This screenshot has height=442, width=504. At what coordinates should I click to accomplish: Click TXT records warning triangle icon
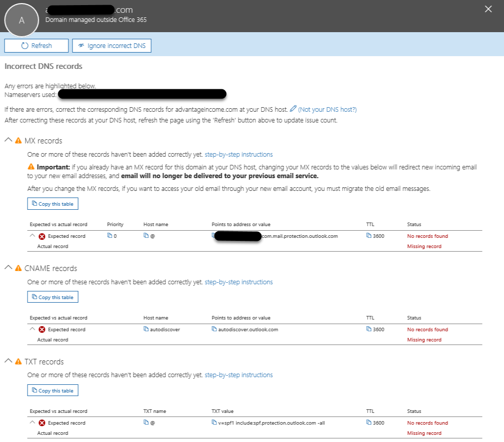click(x=18, y=362)
